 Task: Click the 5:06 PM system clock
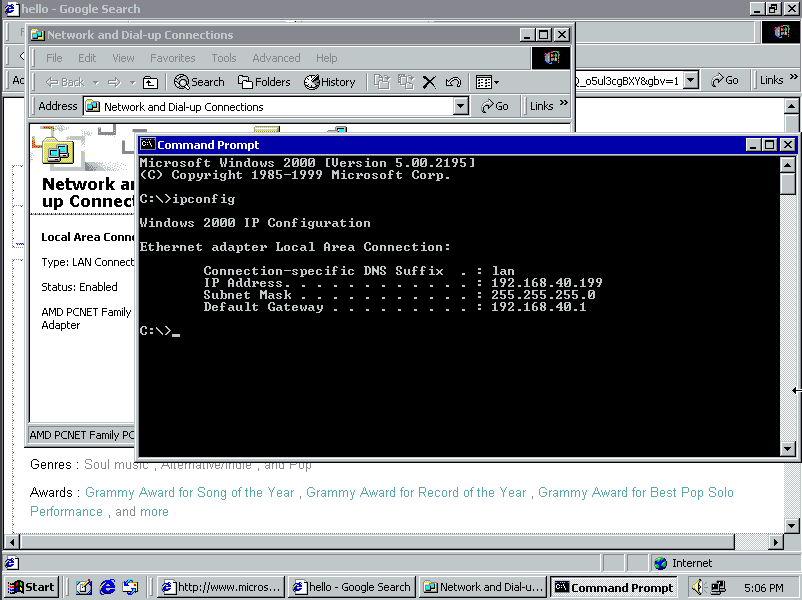pyautogui.click(x=764, y=588)
